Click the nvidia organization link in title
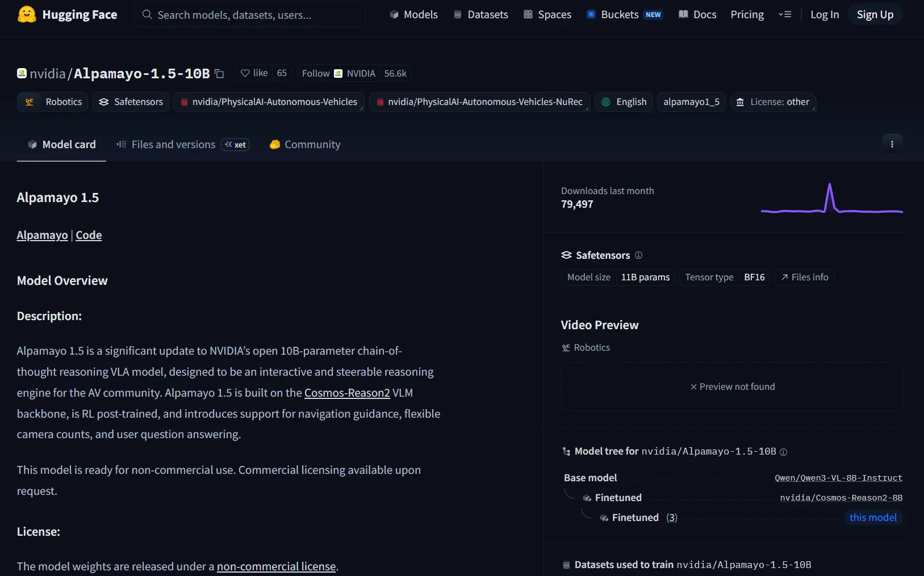 48,74
